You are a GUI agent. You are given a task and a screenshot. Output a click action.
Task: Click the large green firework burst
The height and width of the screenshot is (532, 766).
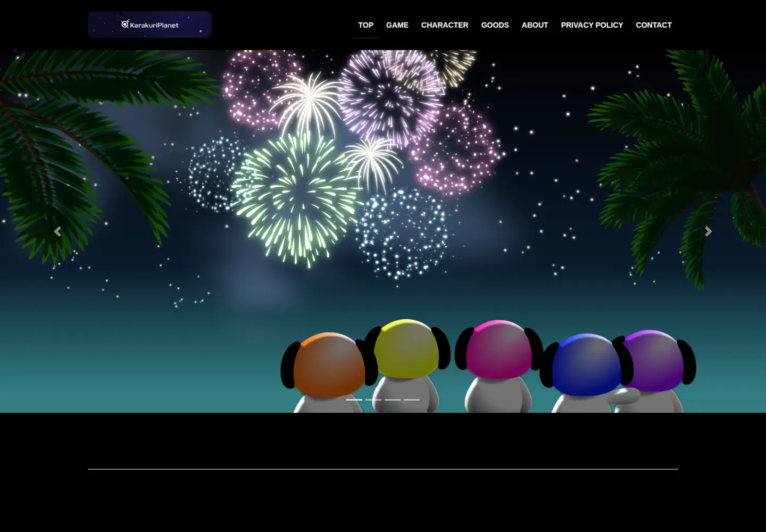298,197
